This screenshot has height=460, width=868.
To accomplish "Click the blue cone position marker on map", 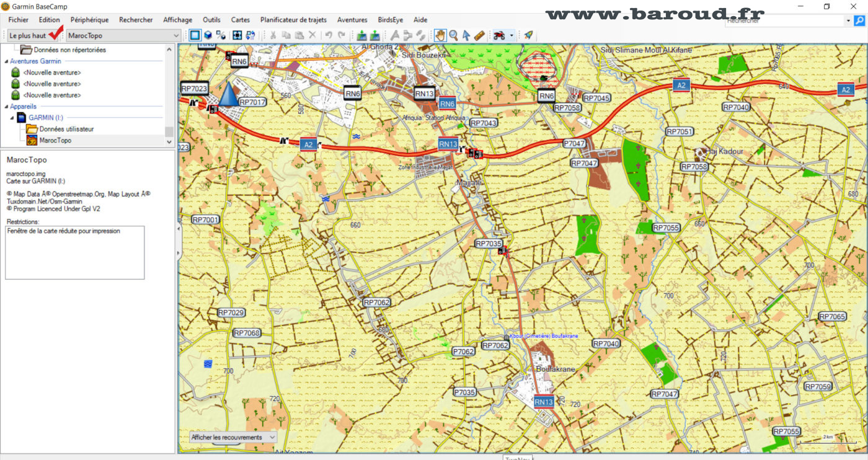I will click(229, 93).
